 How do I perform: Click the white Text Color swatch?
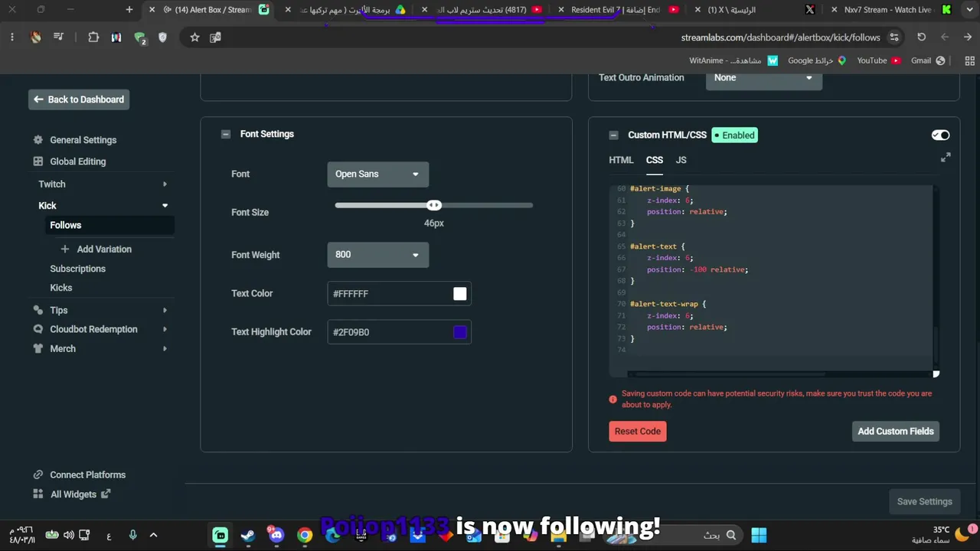tap(460, 294)
